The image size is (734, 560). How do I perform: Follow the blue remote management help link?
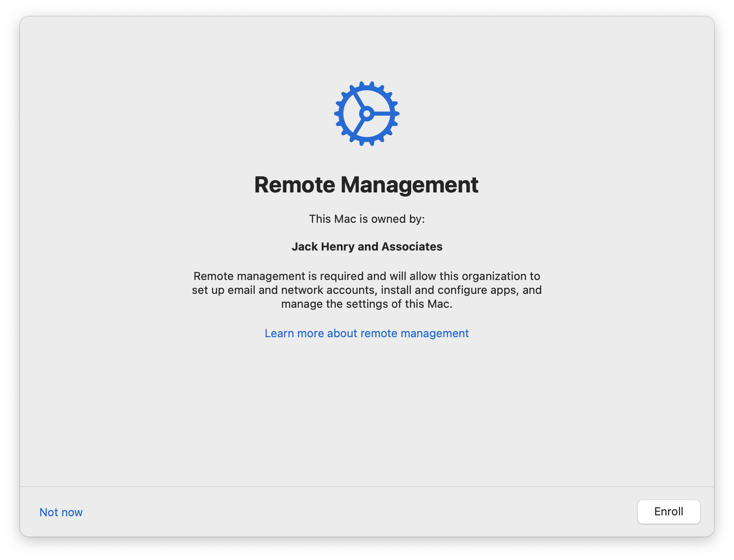pyautogui.click(x=367, y=333)
